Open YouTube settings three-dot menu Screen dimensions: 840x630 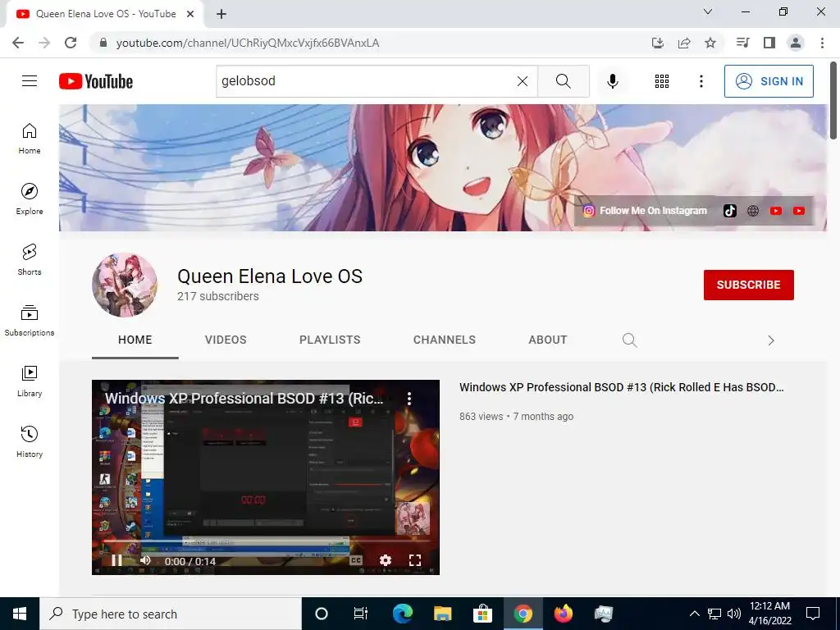701,81
